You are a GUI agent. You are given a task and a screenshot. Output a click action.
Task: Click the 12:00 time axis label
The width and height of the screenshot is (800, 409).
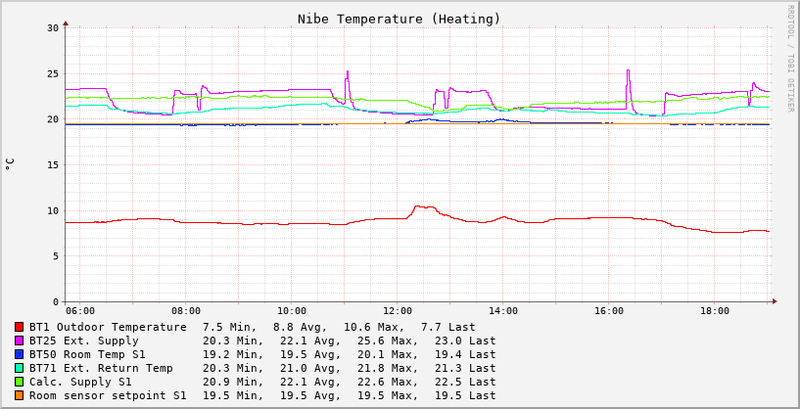tap(397, 311)
